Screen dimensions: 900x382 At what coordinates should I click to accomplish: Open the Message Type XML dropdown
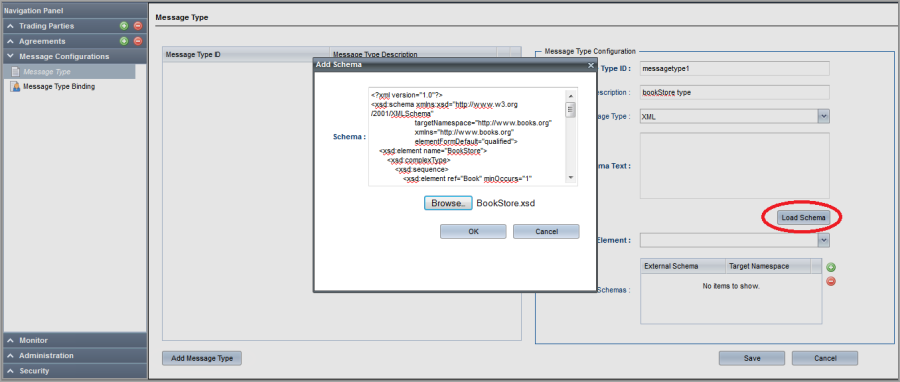(824, 116)
